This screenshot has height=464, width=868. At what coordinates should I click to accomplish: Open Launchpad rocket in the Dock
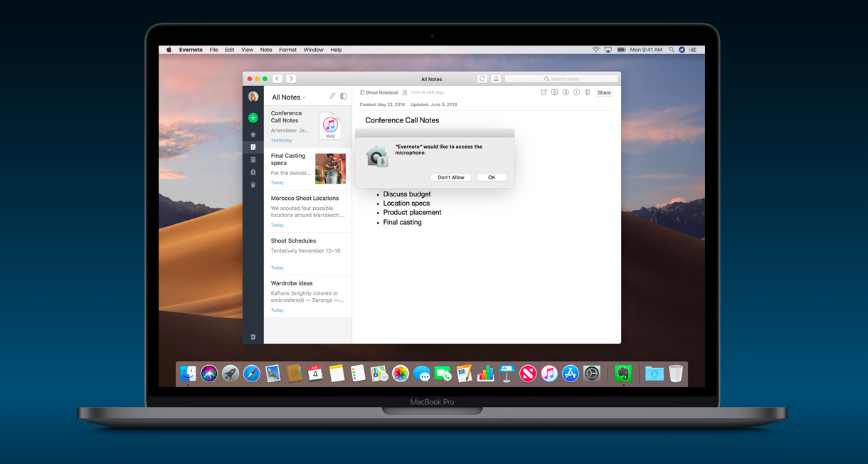click(231, 373)
